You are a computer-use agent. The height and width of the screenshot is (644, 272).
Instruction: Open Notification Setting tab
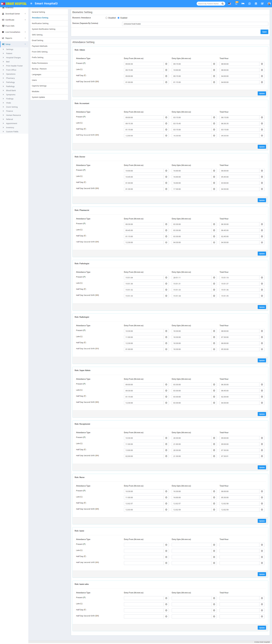[x=40, y=23]
